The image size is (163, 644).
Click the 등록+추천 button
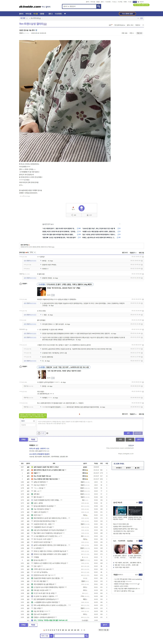point(138,433)
